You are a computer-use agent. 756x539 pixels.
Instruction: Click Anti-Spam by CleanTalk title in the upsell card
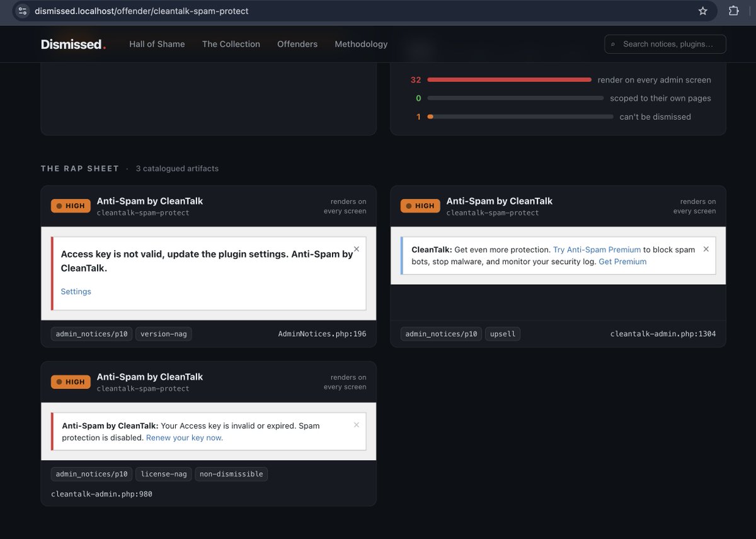click(500, 201)
